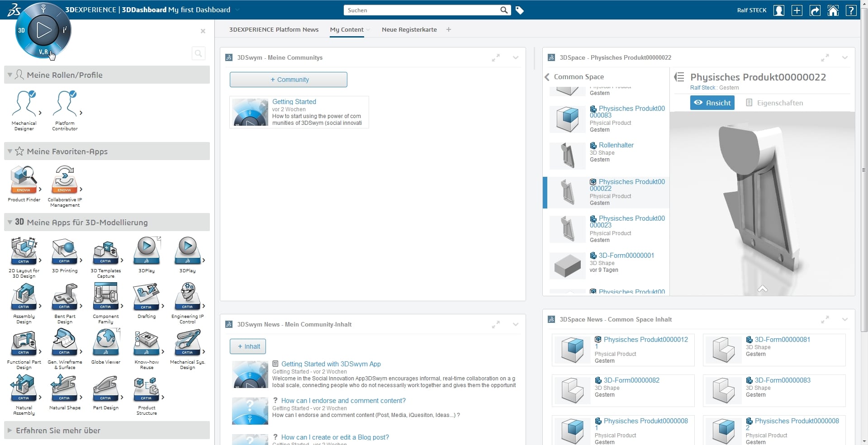Open Mechanical Sys. Design app

coord(187,342)
